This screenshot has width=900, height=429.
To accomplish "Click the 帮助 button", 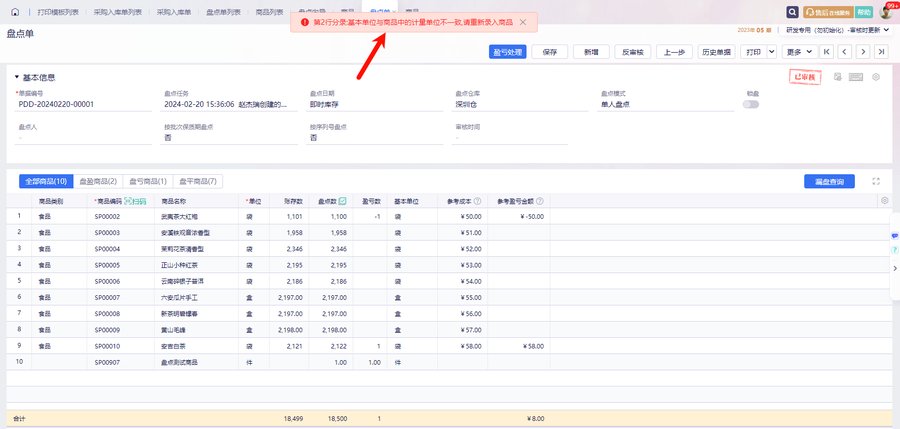I will (x=864, y=12).
